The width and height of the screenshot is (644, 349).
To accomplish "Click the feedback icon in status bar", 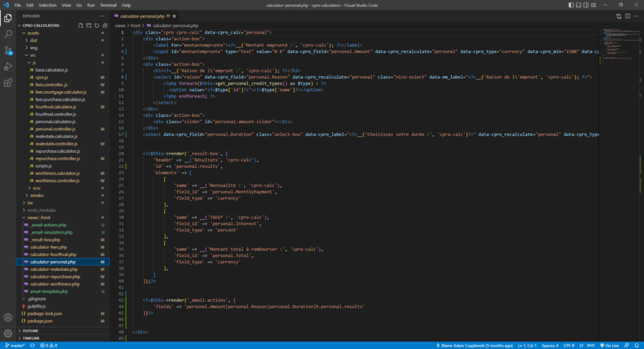I will [x=627, y=345].
